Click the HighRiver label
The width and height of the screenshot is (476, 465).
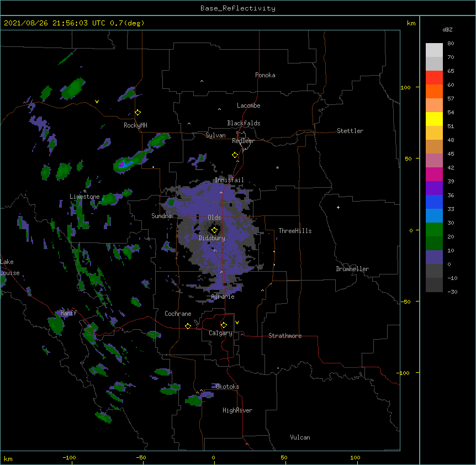point(237,410)
